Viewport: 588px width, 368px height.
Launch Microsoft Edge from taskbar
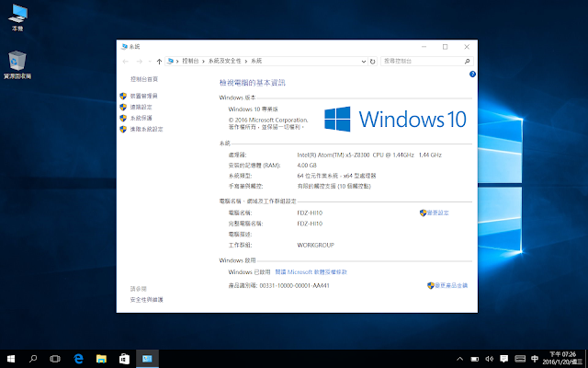click(78, 359)
